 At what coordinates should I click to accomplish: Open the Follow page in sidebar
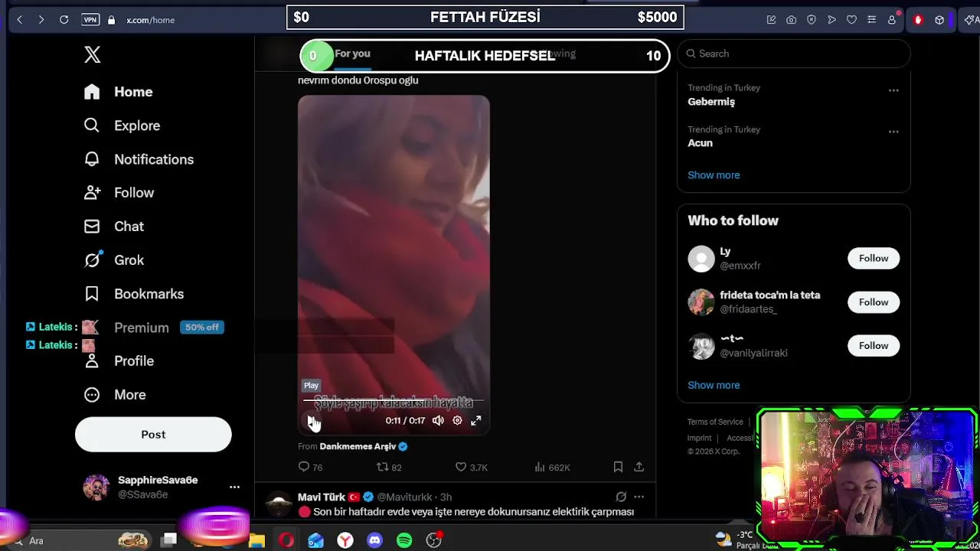[119, 193]
